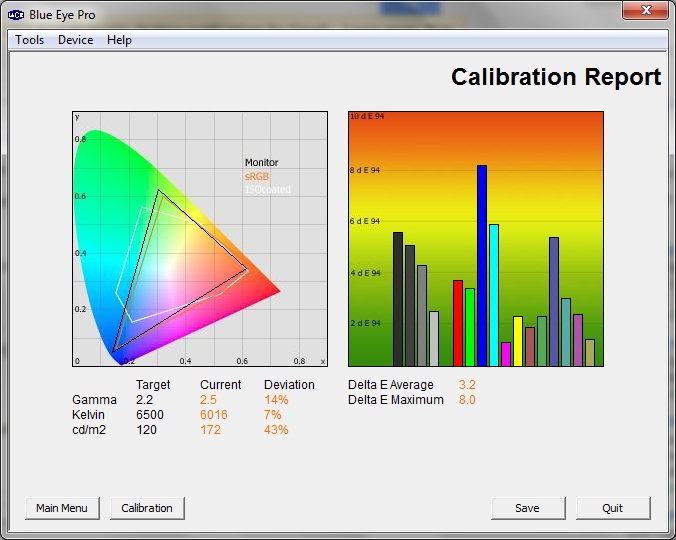Close the Blue Eye Pro window
Viewport: 676px width, 540px height.
coord(645,10)
